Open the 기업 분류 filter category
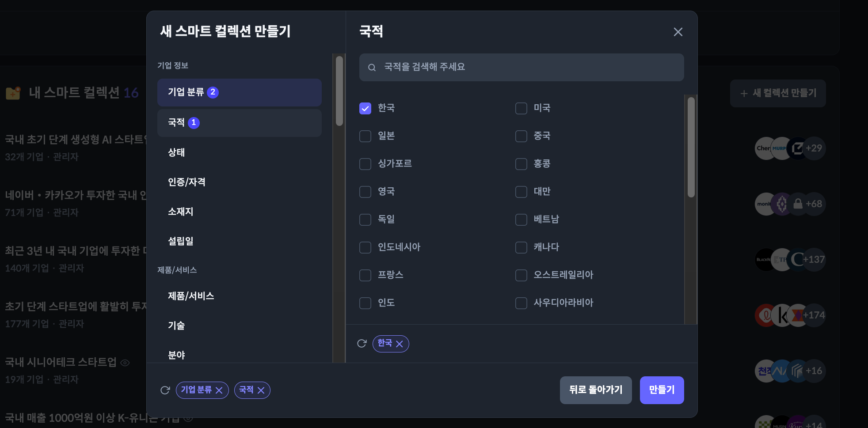 (239, 92)
